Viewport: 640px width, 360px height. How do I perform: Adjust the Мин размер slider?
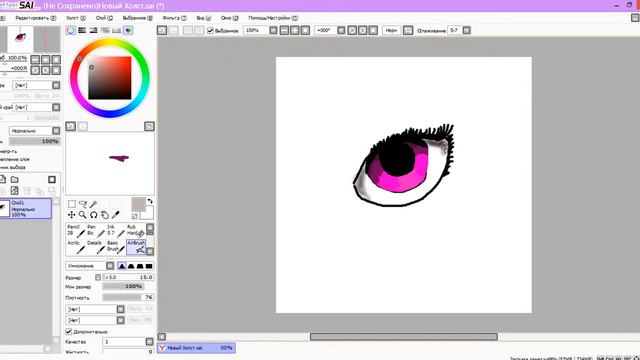click(123, 287)
